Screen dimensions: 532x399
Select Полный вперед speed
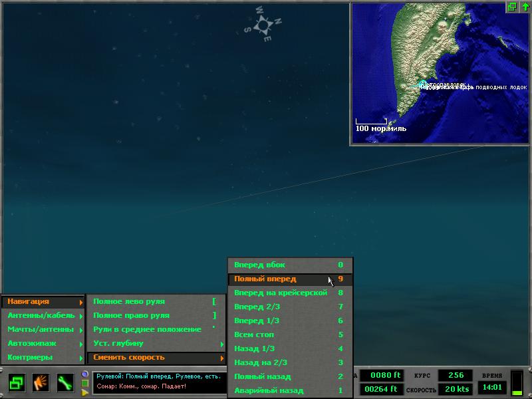290,279
